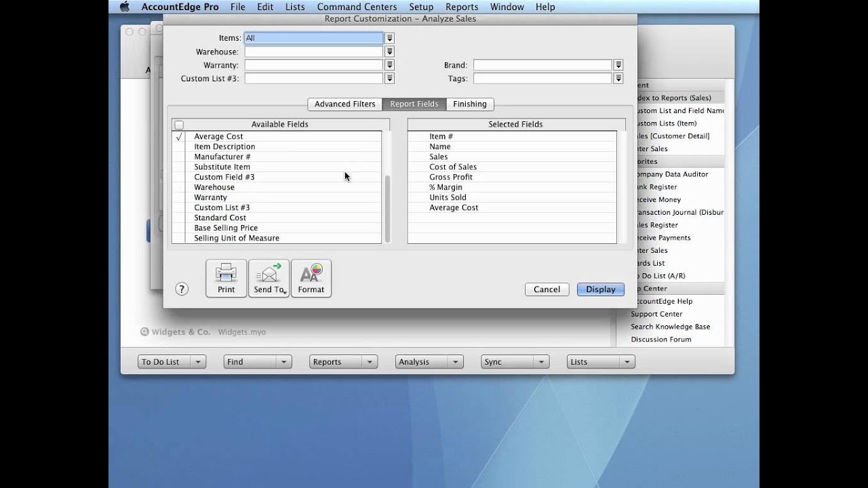This screenshot has height=488, width=868.
Task: Open Search Knowledge Base link
Action: [670, 327]
